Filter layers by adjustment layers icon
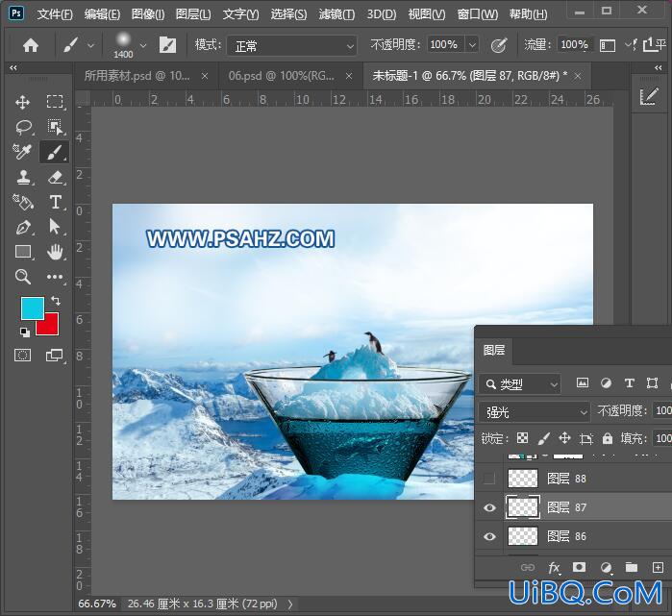Image resolution: width=672 pixels, height=616 pixels. click(606, 383)
